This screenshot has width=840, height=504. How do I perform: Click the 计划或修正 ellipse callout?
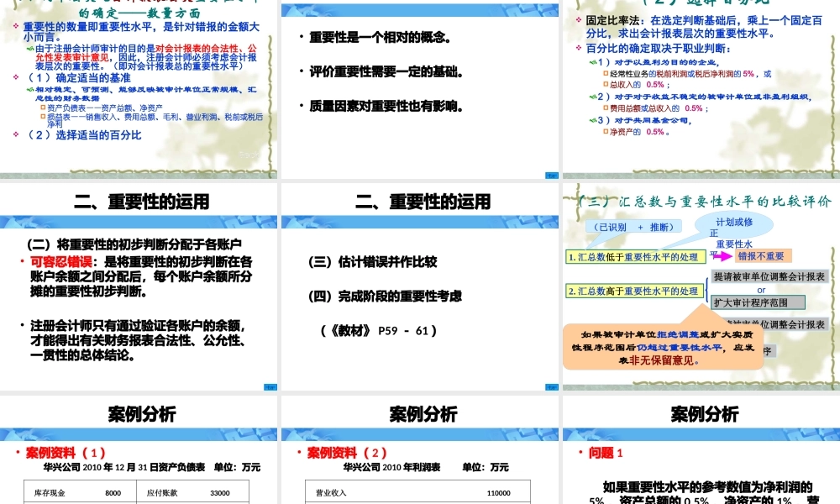coord(734,224)
